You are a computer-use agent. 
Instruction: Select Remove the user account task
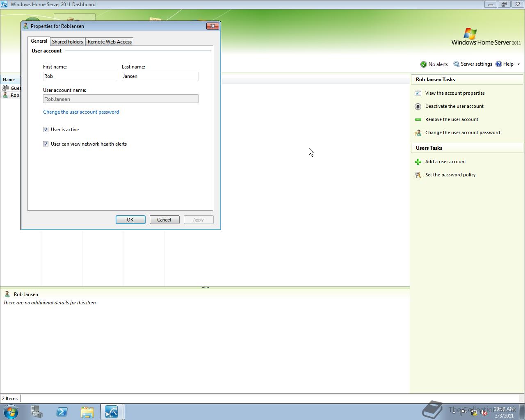click(452, 119)
